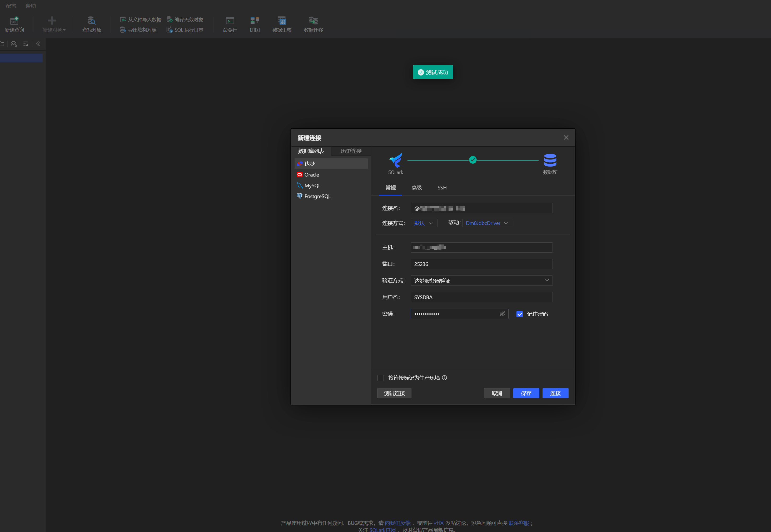The image size is (771, 532).
Task: Open the ER图 diagram tool
Action: [x=255, y=21]
